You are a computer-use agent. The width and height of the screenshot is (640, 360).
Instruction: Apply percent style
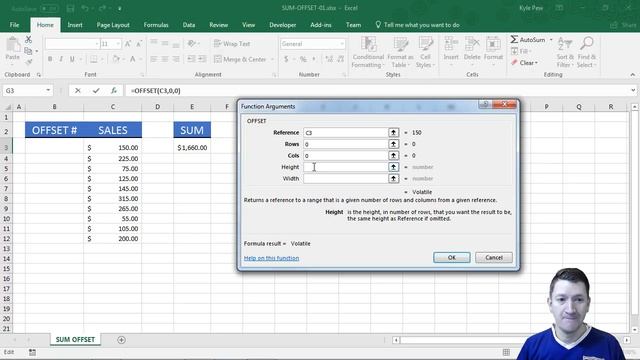pos(303,59)
